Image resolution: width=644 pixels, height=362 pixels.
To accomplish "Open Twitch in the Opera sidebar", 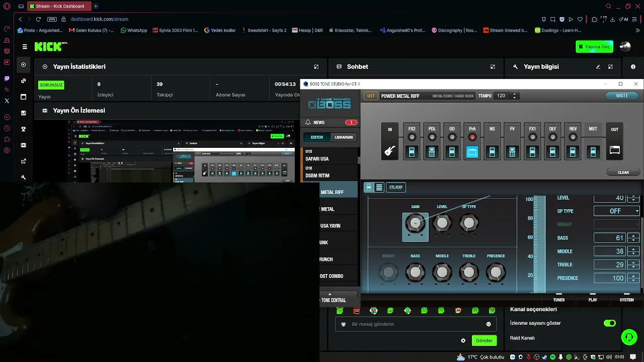I will click(7, 78).
